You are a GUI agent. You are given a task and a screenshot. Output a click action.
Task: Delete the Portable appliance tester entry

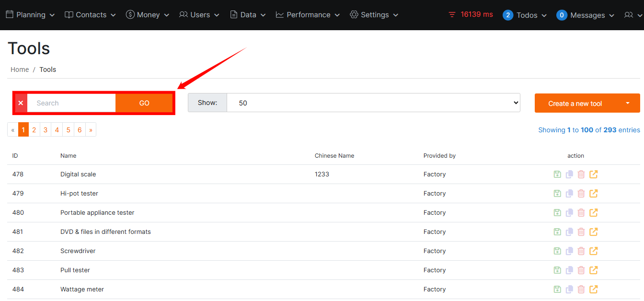[x=581, y=213]
